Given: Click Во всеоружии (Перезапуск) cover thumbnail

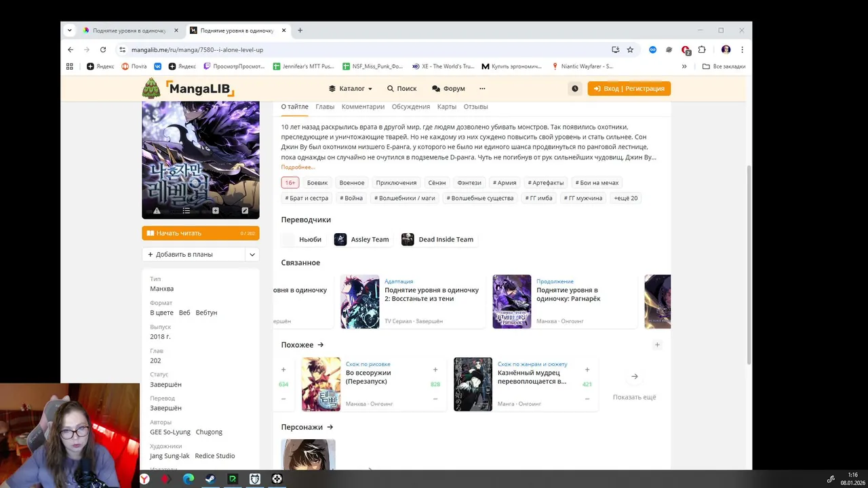Looking at the screenshot, I should 321,384.
